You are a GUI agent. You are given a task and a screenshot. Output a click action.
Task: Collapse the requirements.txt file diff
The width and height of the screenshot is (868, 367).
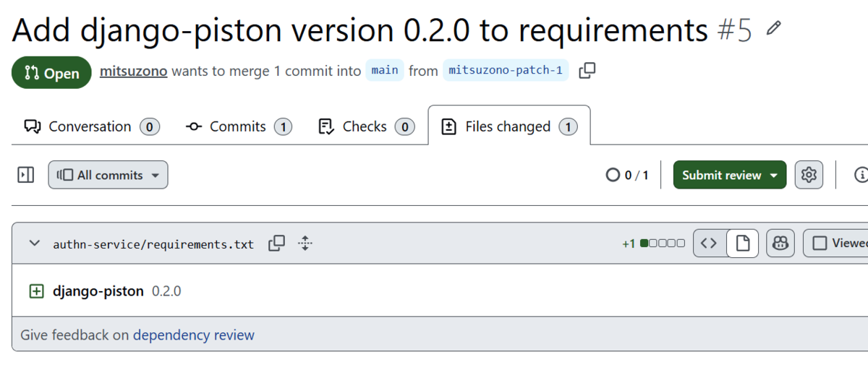point(34,243)
